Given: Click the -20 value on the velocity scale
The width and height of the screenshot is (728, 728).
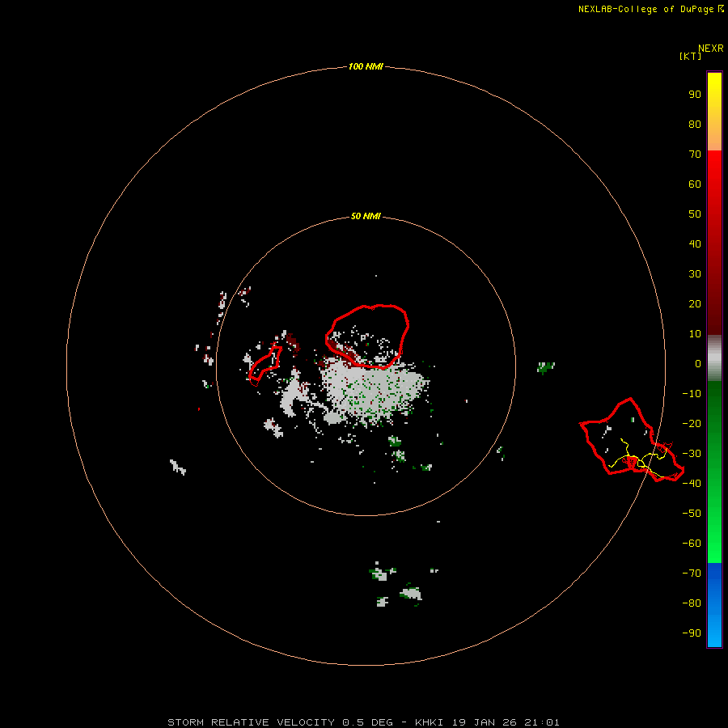Looking at the screenshot, I should click(x=692, y=423).
